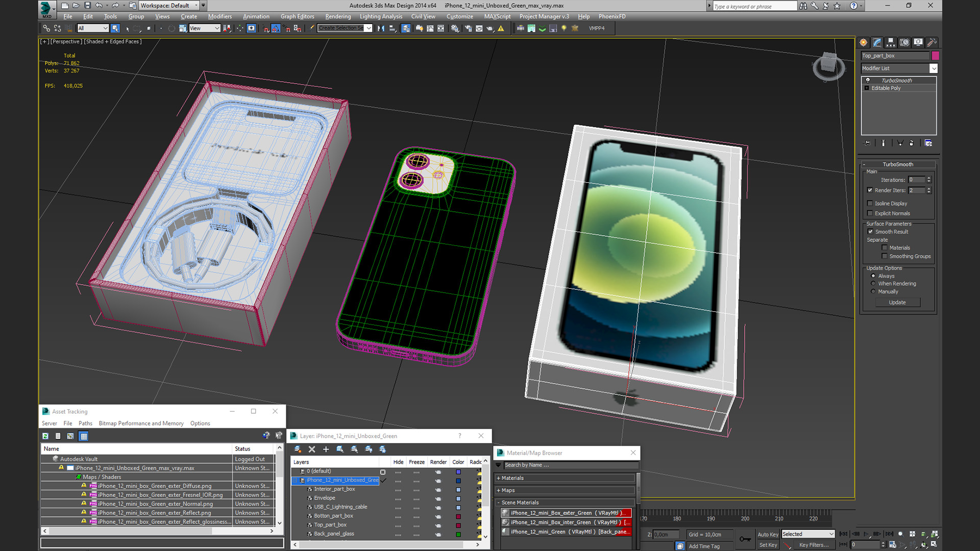
Task: Open the Modifiers menu
Action: pyautogui.click(x=220, y=16)
